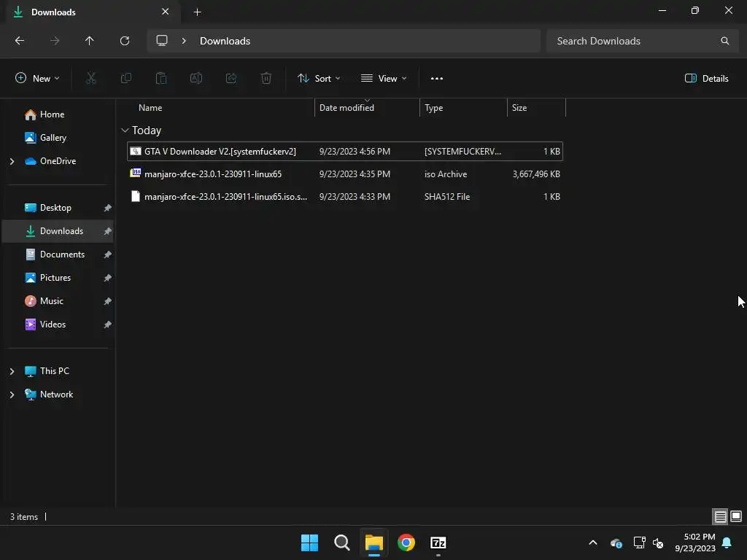Click the network tray icon
This screenshot has height=560, width=747.
639,542
